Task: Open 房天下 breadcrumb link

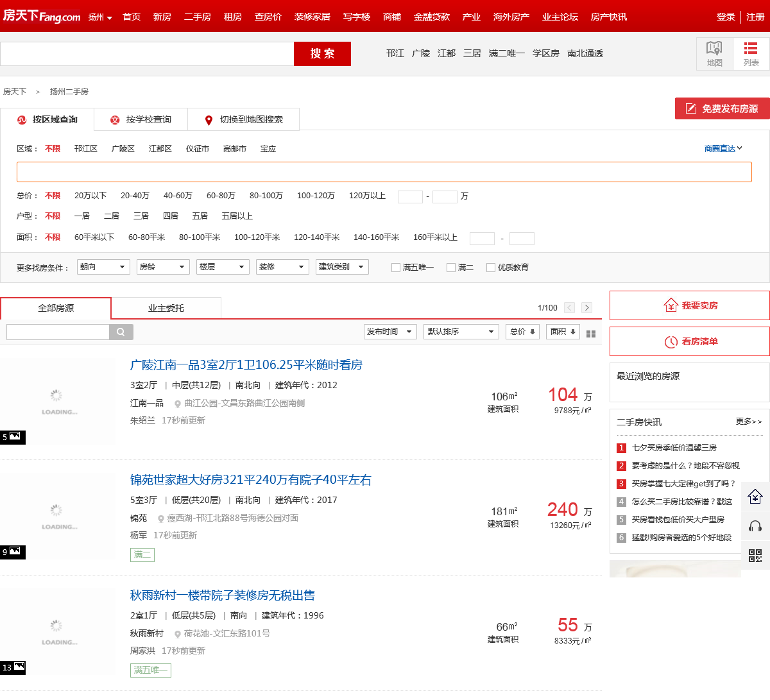Action: (15, 92)
